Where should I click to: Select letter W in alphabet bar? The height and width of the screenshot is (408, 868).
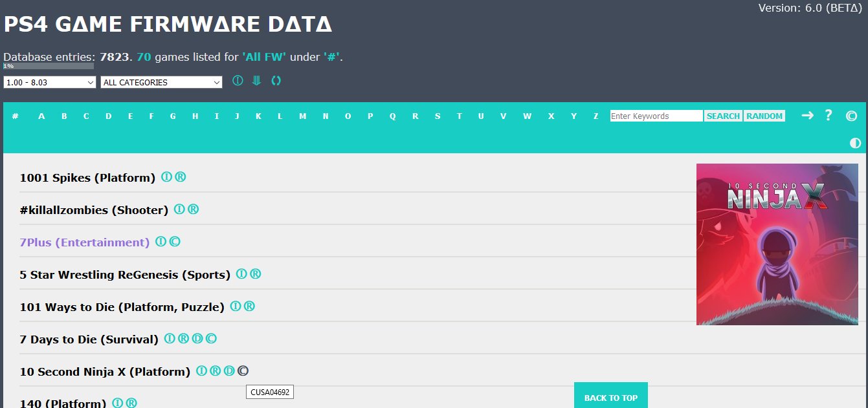point(527,116)
